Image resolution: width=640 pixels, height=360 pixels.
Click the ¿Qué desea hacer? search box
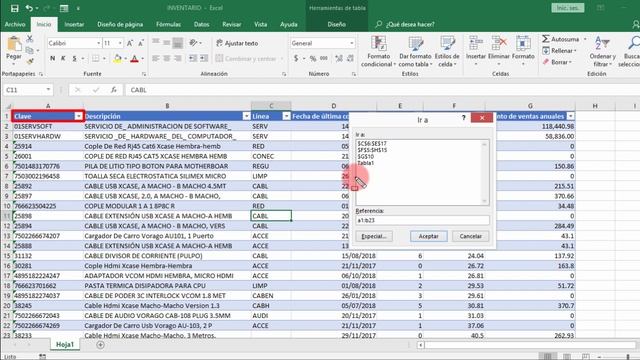tap(410, 24)
